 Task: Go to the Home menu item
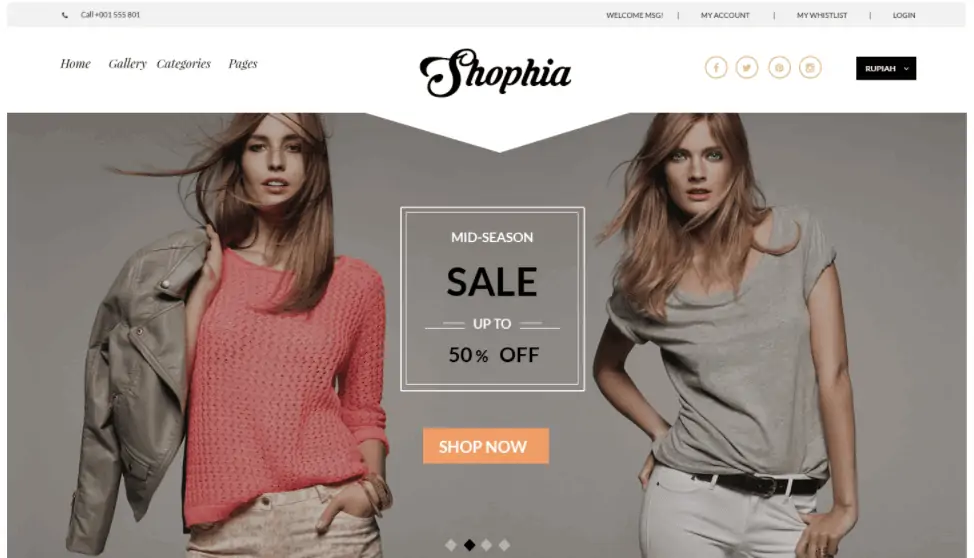coord(75,63)
